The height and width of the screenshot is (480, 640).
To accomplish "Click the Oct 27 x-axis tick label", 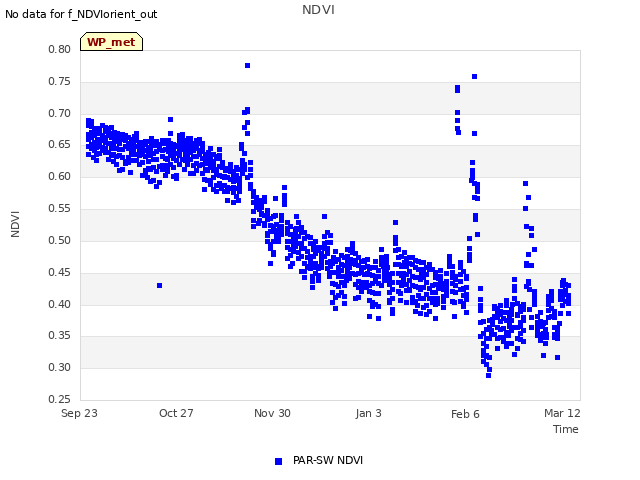I will click(176, 413).
